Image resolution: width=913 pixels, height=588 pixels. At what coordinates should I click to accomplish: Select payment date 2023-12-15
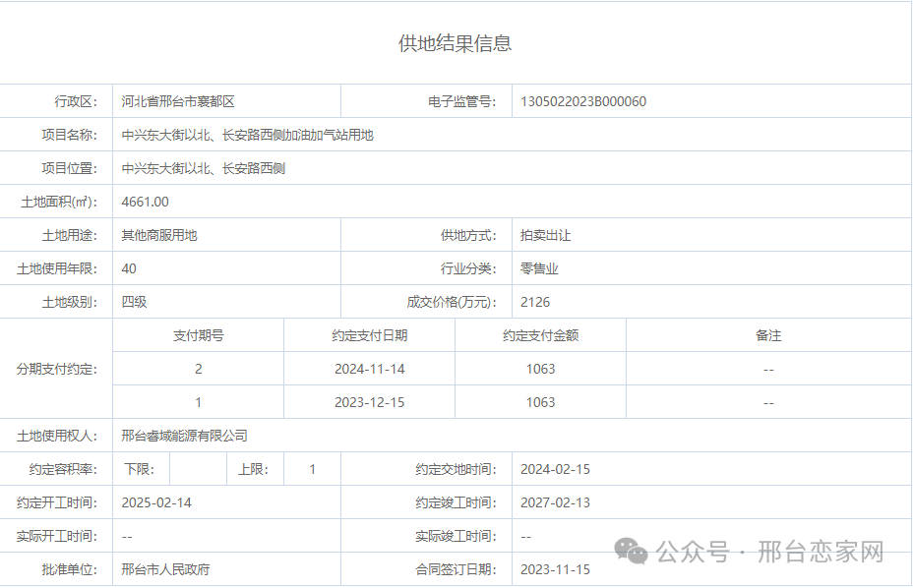click(370, 403)
